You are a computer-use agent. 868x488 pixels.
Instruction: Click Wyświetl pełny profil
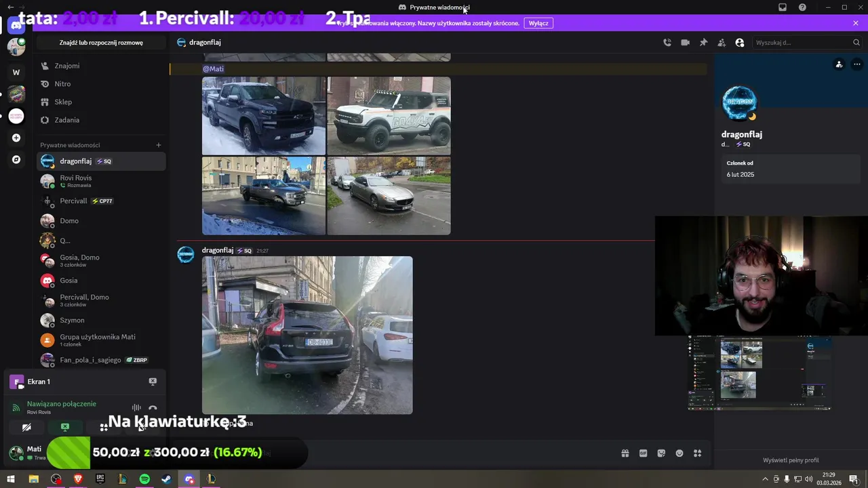(x=791, y=460)
